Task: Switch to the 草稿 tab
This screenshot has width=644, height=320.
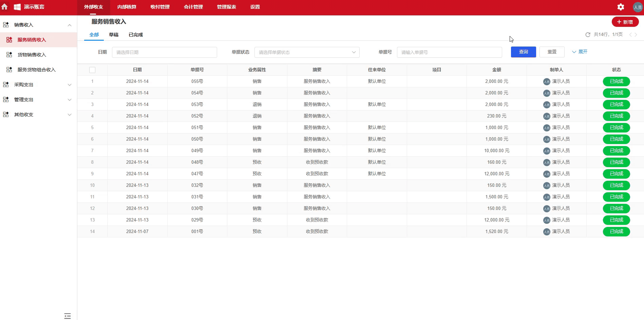Action: pyautogui.click(x=114, y=34)
